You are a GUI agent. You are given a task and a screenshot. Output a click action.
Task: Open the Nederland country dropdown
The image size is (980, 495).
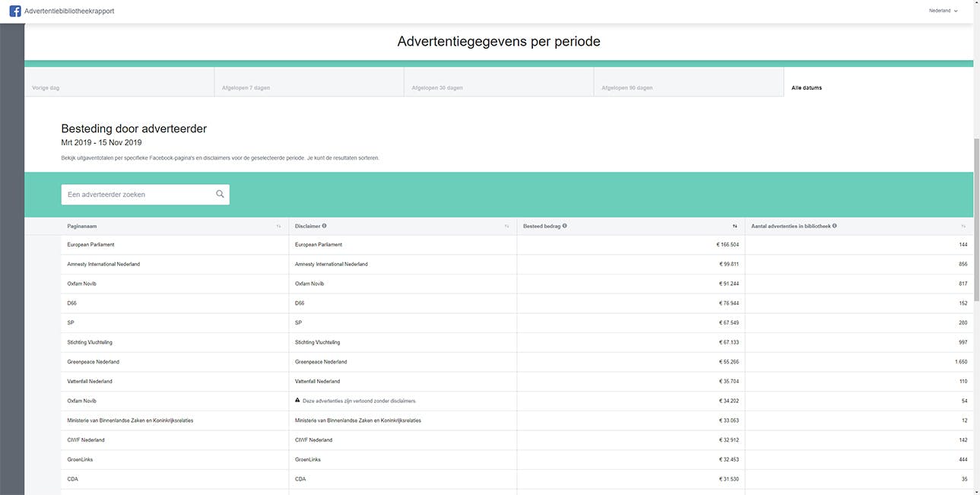tap(943, 11)
